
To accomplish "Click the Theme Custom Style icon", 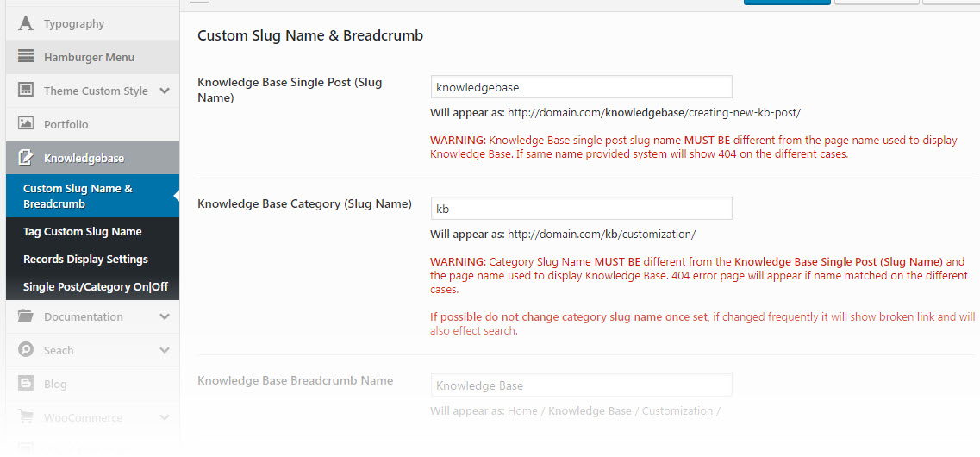I will pyautogui.click(x=26, y=91).
